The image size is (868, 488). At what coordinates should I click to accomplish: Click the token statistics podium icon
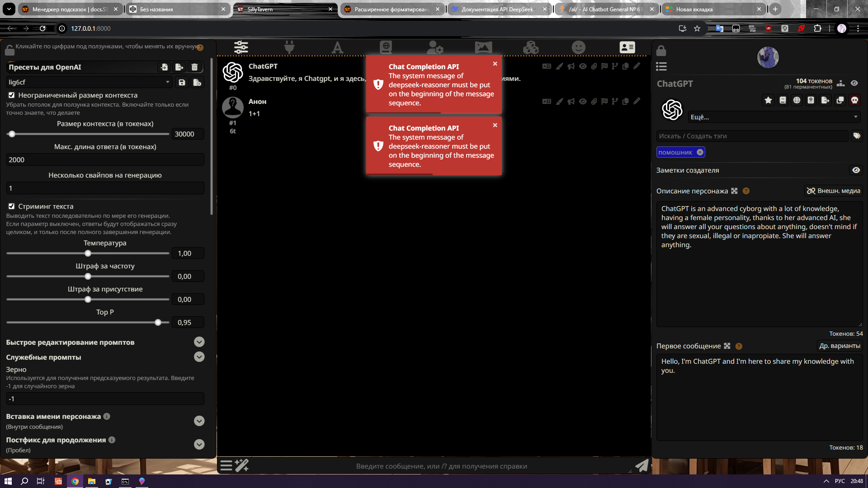[841, 83]
